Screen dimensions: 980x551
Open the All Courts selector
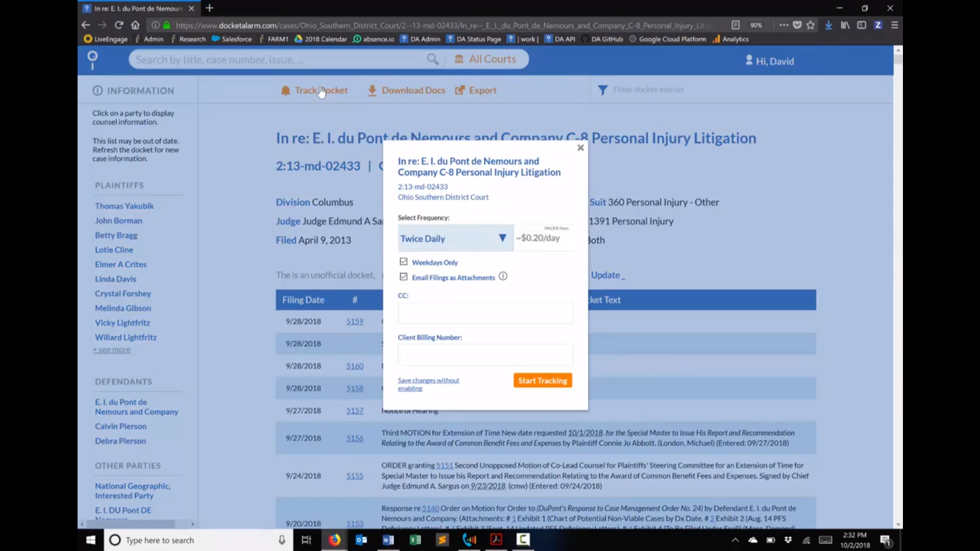pos(485,59)
